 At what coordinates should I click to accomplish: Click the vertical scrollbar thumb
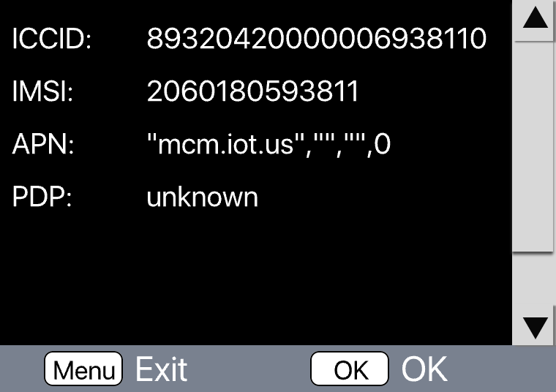(533, 147)
